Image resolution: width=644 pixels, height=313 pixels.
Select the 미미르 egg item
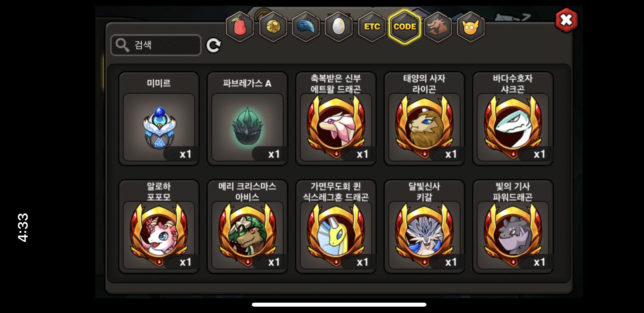(159, 119)
